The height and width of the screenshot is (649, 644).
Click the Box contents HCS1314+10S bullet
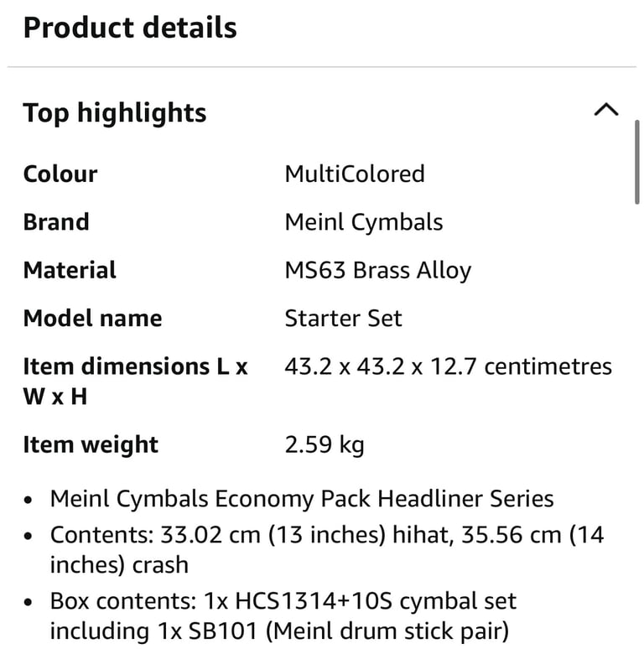pos(283,616)
